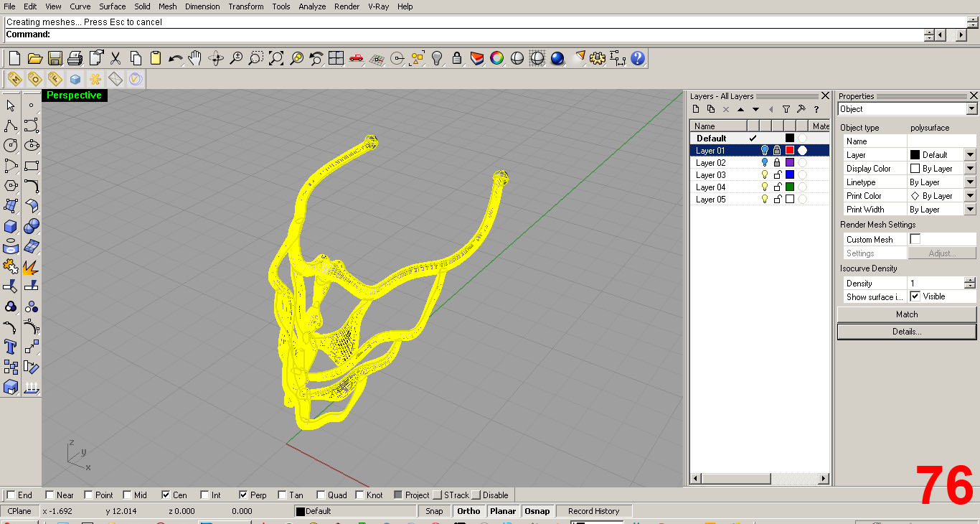This screenshot has width=980, height=524.
Task: Open the Print Color dropdown arrow
Action: click(x=970, y=195)
